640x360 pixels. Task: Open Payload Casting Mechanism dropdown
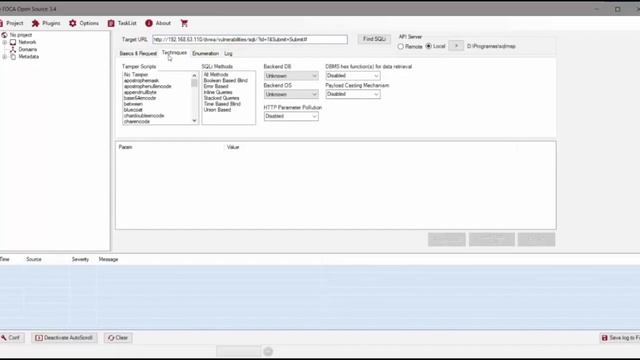(353, 94)
